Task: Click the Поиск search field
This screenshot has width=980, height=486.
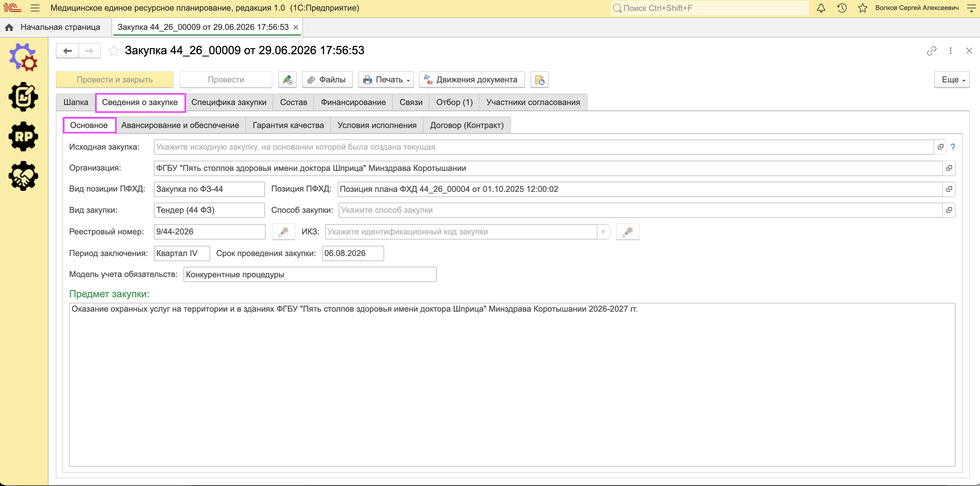Action: (x=709, y=8)
